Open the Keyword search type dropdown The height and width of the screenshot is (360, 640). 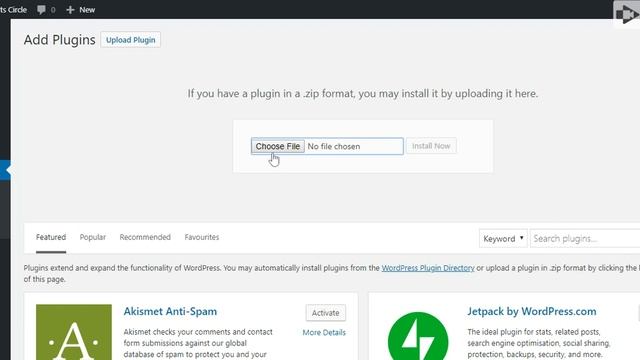pyautogui.click(x=503, y=238)
